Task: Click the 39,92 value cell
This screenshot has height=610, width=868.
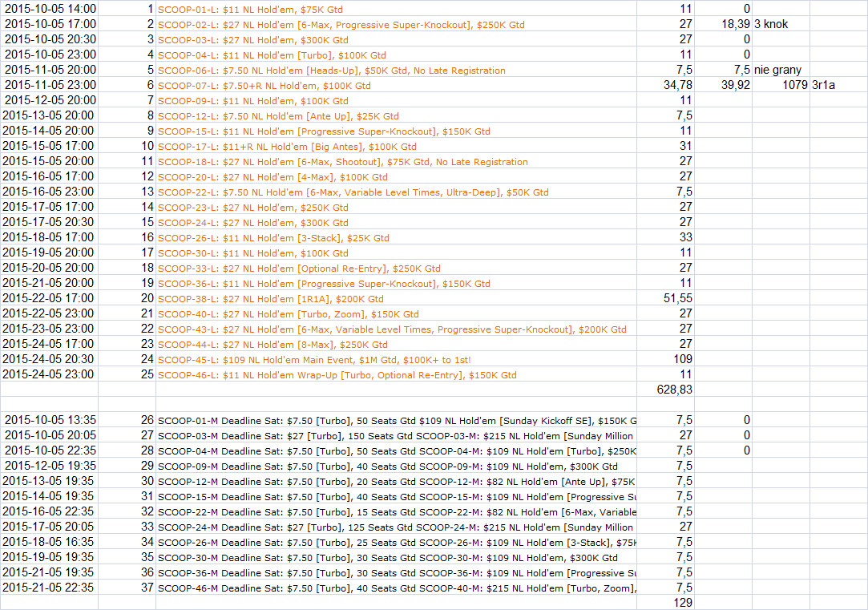Action: (x=724, y=85)
